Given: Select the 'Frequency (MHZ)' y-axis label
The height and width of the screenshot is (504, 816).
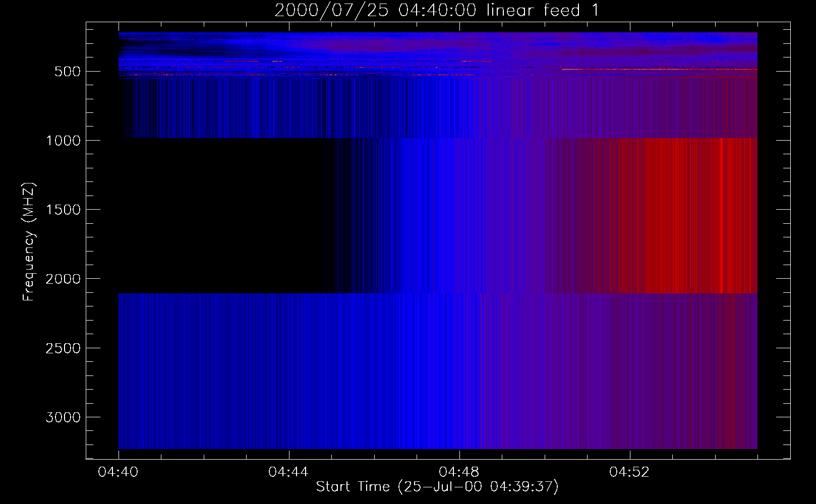Looking at the screenshot, I should 29,242.
